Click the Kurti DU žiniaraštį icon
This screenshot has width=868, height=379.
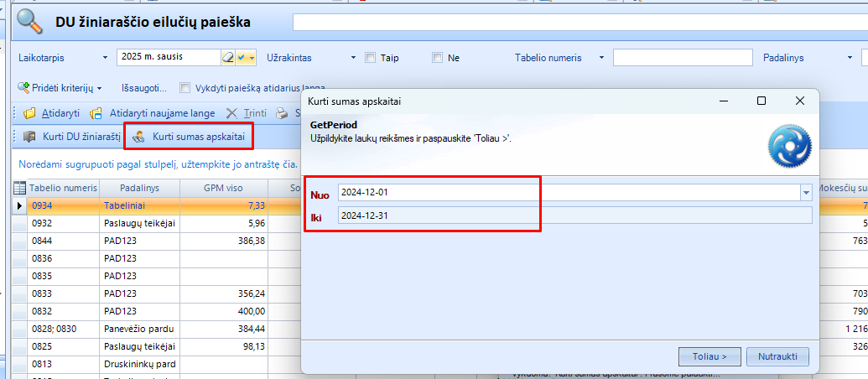(x=30, y=136)
